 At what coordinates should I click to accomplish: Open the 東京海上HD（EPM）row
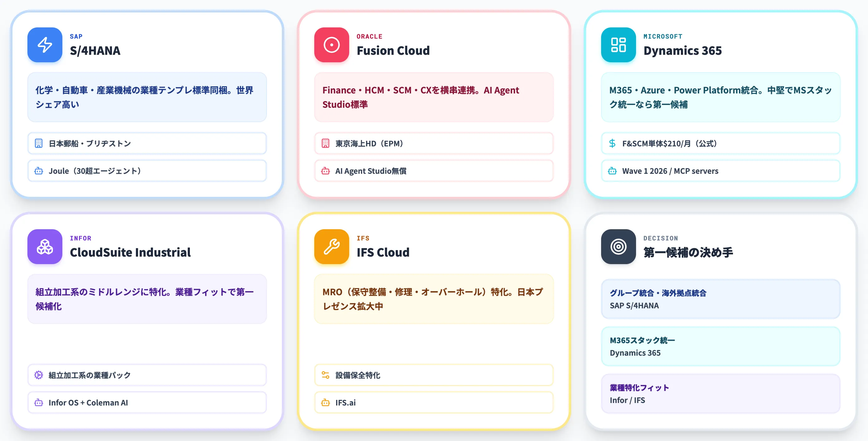(x=434, y=143)
